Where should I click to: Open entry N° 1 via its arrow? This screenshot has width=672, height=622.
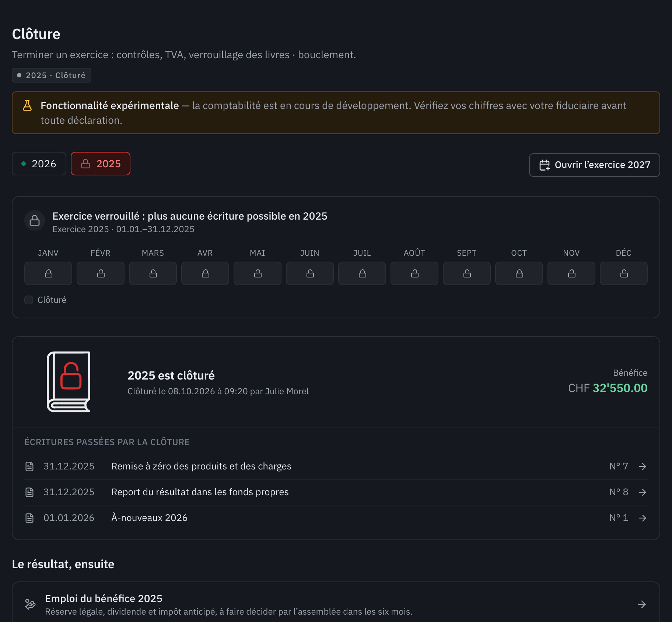(643, 518)
